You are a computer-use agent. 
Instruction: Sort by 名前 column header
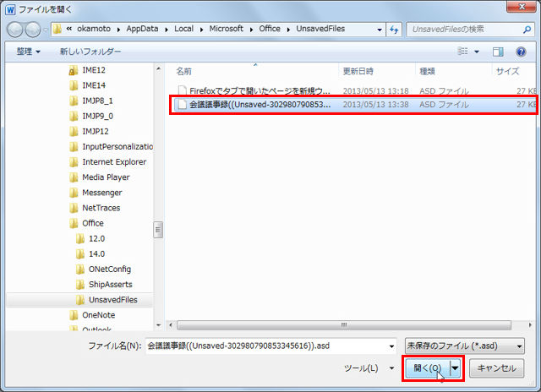tap(183, 71)
